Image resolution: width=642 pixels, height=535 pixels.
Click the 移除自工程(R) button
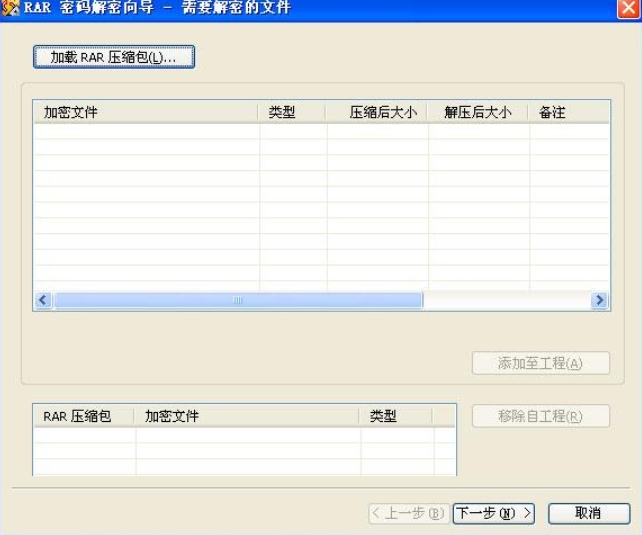point(541,416)
